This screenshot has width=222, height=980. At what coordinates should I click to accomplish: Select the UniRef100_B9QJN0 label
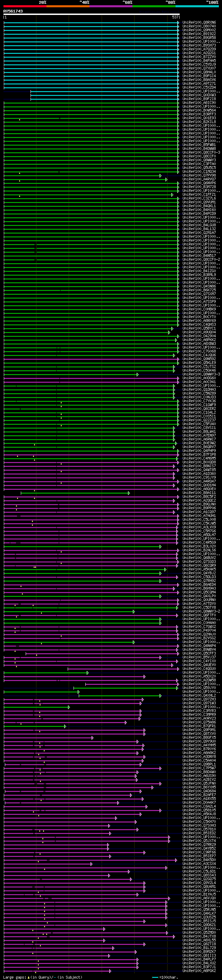[199, 504]
